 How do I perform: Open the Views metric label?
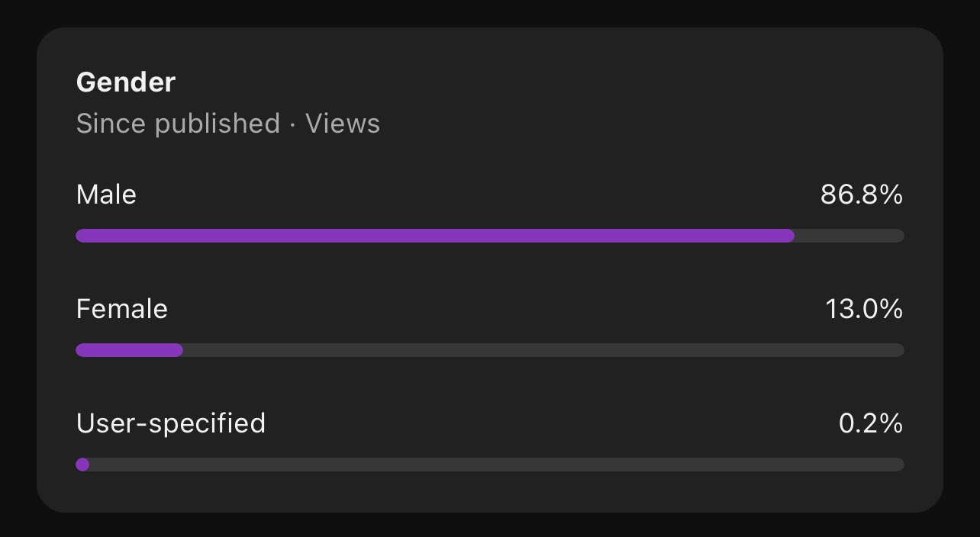pyautogui.click(x=343, y=124)
